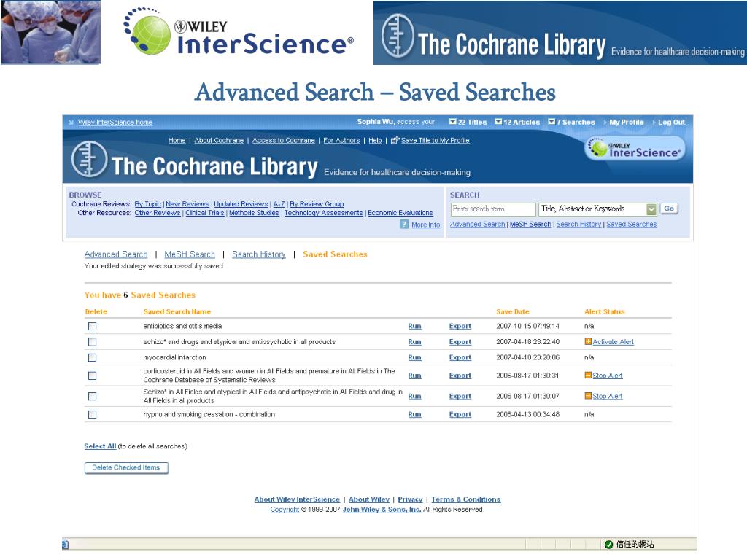The height and width of the screenshot is (560, 747).
Task: Check the box for schizo* and drugs search
Action: (93, 342)
